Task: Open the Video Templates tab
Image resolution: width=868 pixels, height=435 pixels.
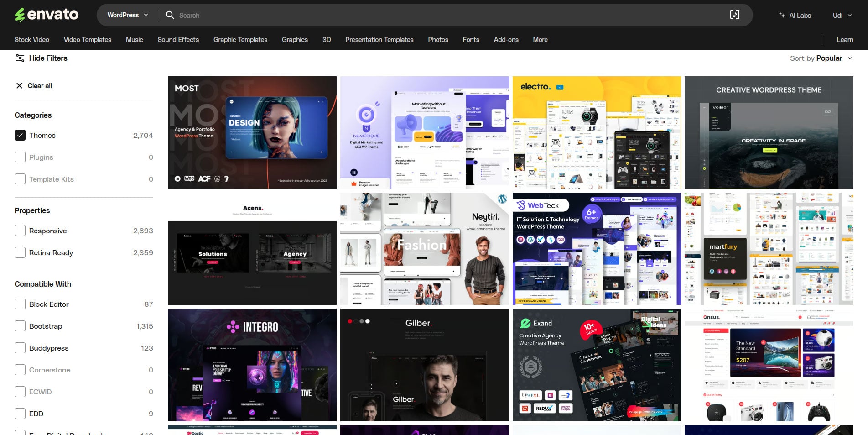Action: 88,40
